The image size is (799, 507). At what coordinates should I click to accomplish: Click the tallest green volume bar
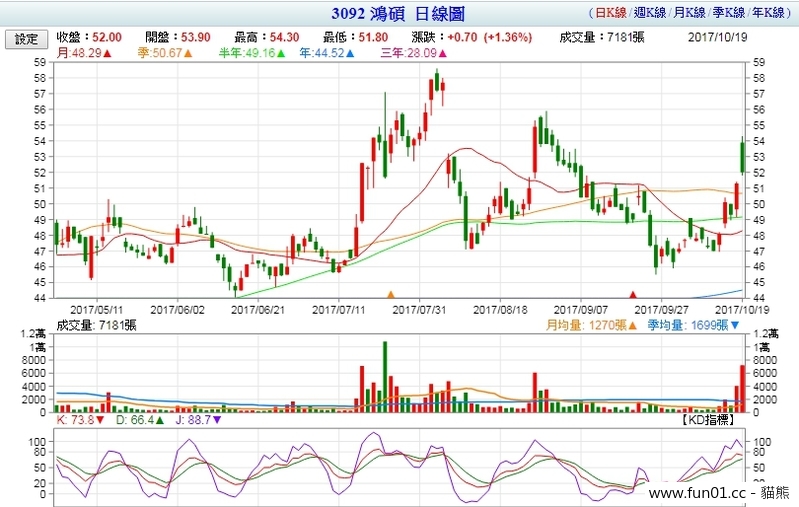[384, 376]
